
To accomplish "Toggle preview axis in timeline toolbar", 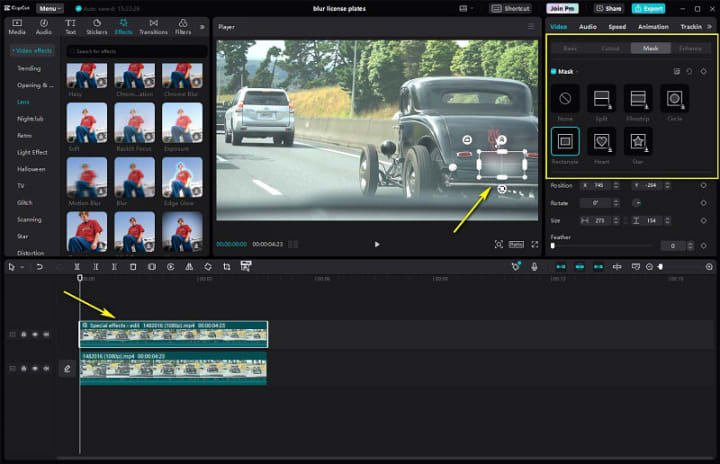I will [x=617, y=266].
